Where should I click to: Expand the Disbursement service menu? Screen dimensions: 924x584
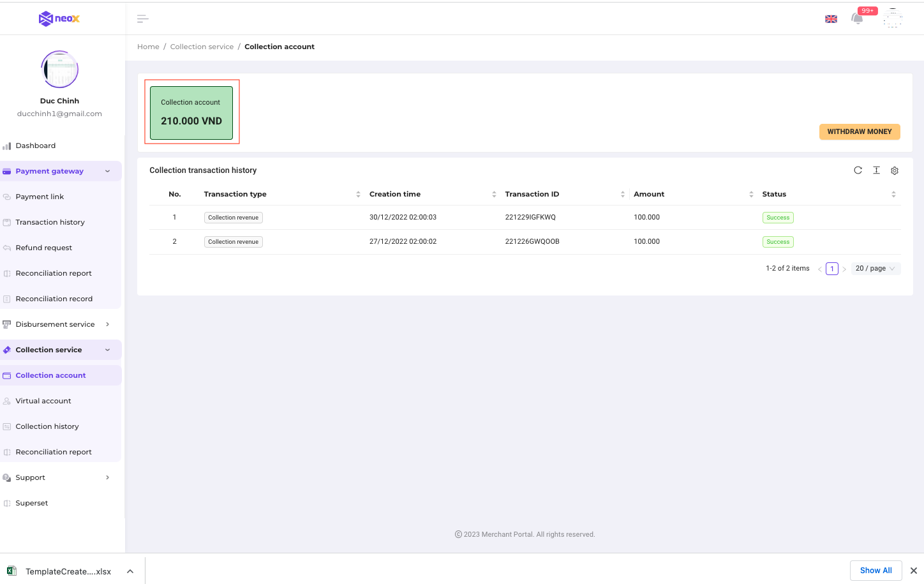pos(61,324)
